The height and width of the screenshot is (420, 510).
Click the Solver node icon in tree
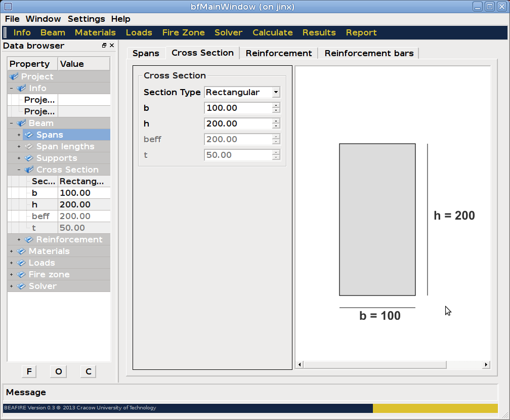(21, 286)
